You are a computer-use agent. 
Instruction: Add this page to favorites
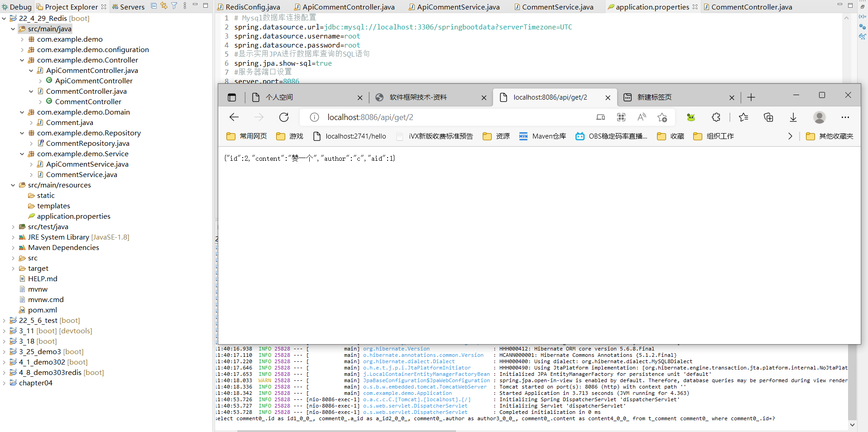tap(662, 117)
